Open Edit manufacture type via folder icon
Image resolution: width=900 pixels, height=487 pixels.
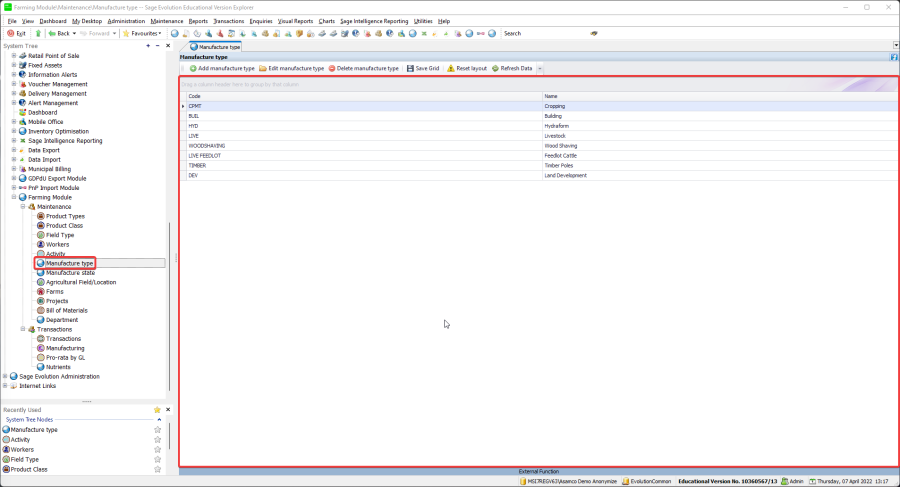262,68
